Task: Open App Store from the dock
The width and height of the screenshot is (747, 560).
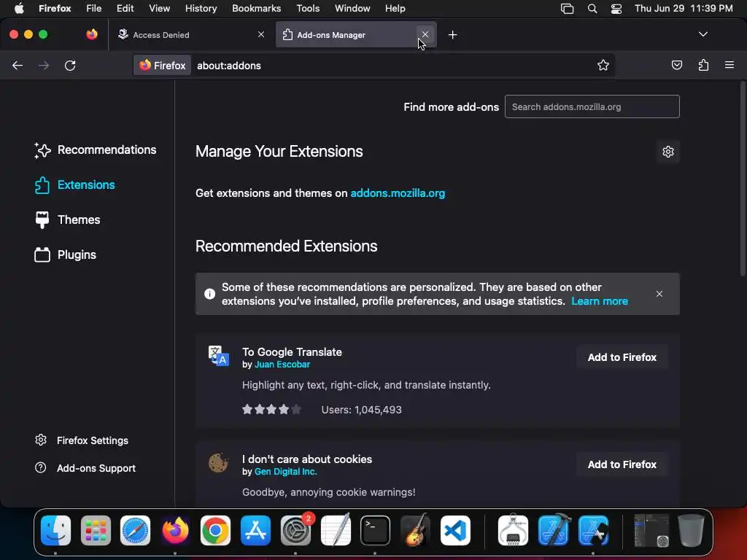Action: click(256, 530)
